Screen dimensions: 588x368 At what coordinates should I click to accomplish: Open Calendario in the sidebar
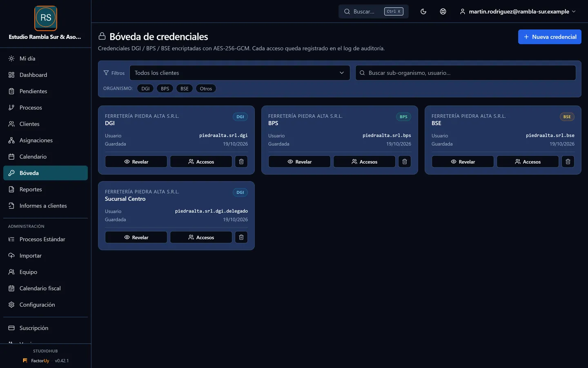(45, 157)
